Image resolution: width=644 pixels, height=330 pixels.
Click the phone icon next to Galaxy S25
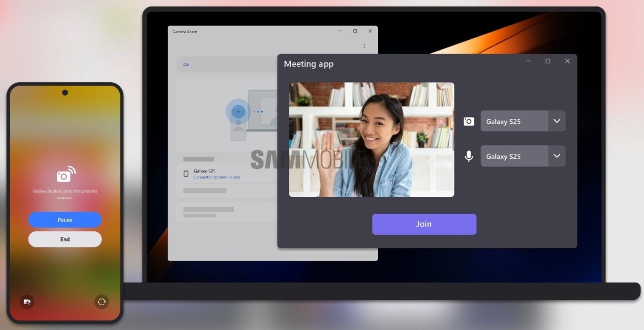(x=186, y=173)
